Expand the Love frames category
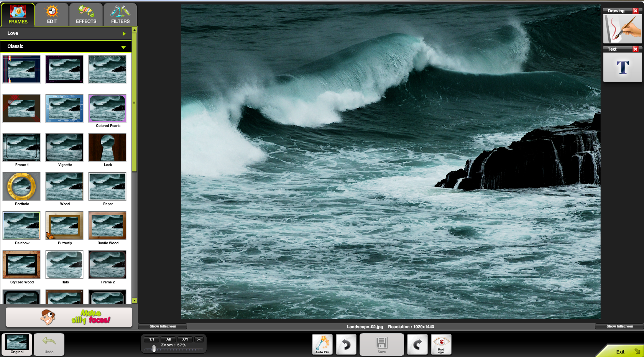This screenshot has width=644, height=357. point(123,34)
